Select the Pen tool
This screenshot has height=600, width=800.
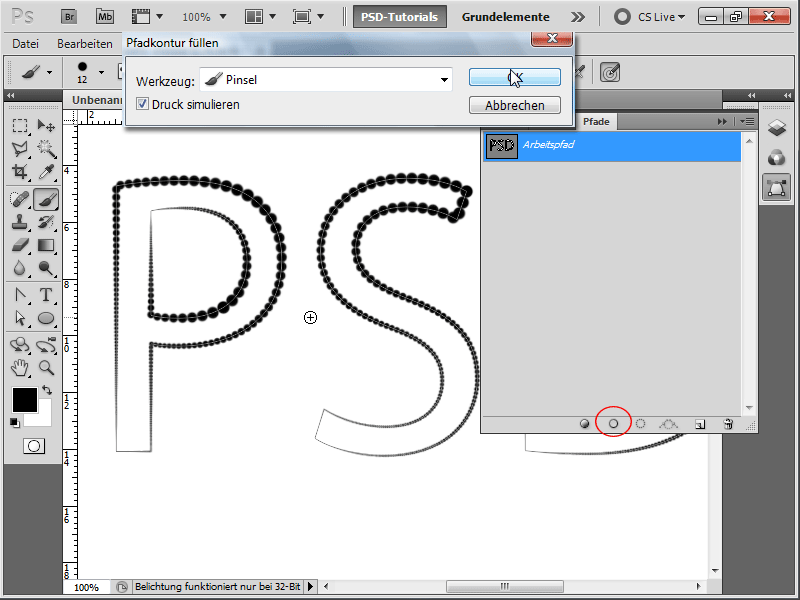click(20, 295)
